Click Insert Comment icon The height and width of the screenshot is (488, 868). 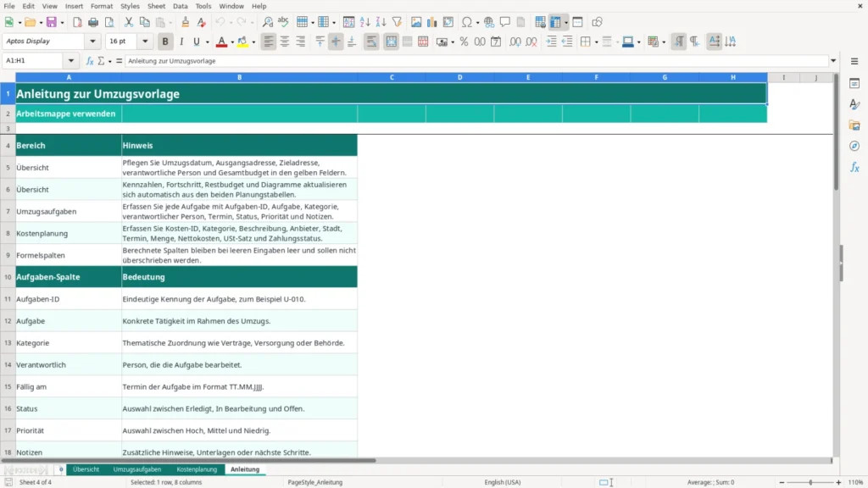505,22
